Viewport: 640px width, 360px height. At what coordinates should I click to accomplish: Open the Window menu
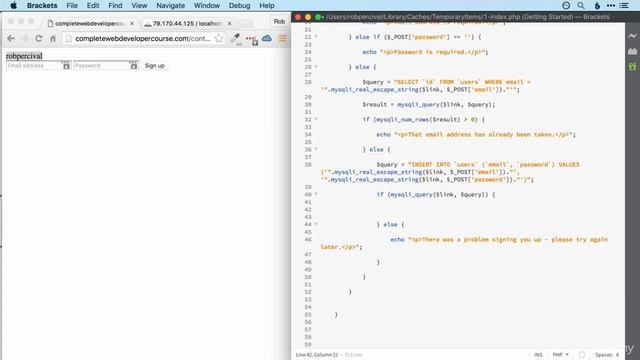[x=207, y=5]
